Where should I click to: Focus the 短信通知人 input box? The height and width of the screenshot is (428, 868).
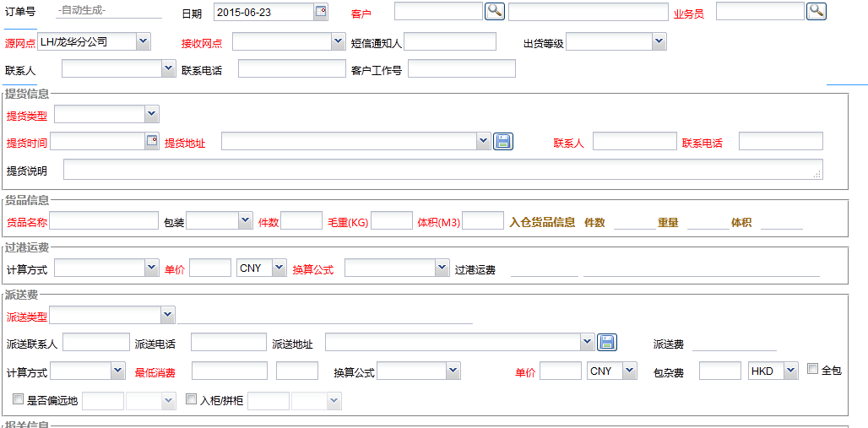pyautogui.click(x=450, y=42)
